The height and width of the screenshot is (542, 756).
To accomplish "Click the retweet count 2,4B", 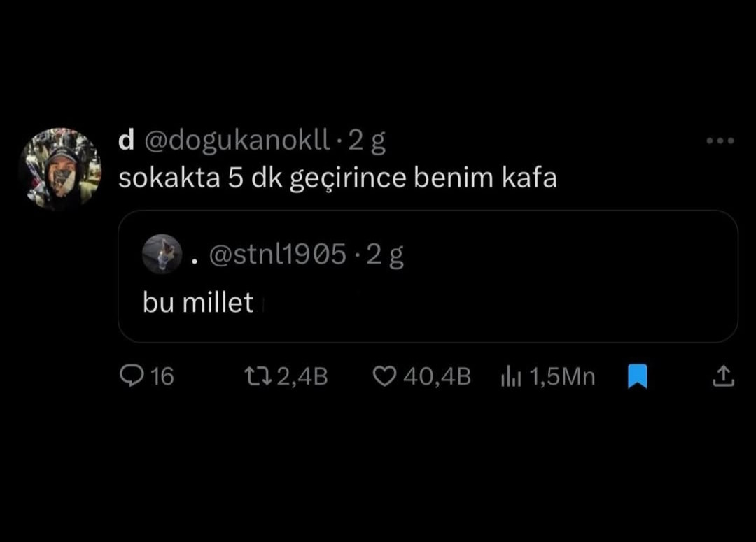I will click(x=302, y=377).
